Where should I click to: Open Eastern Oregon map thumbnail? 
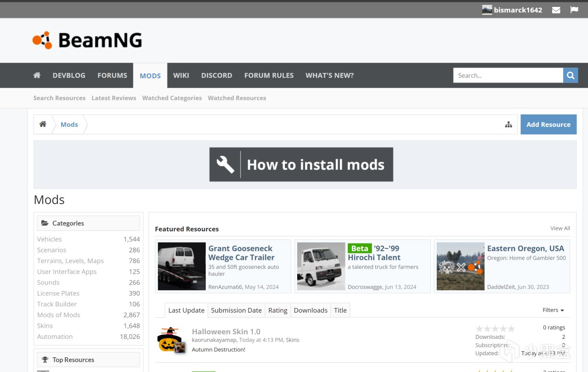point(460,266)
